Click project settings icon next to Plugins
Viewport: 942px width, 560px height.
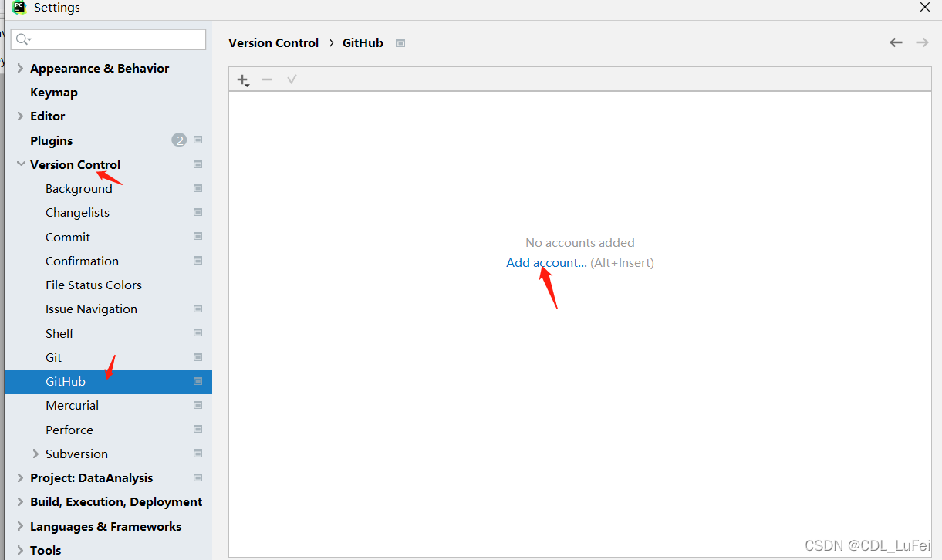point(198,140)
